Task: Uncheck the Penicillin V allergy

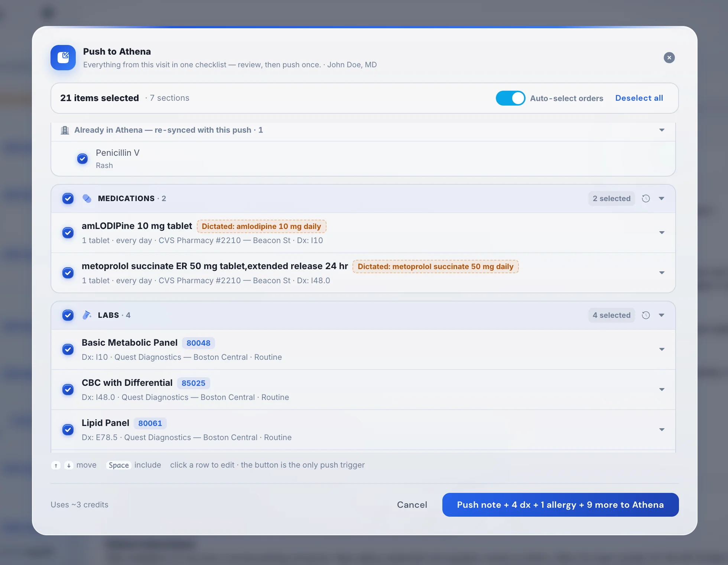Action: pyautogui.click(x=82, y=159)
